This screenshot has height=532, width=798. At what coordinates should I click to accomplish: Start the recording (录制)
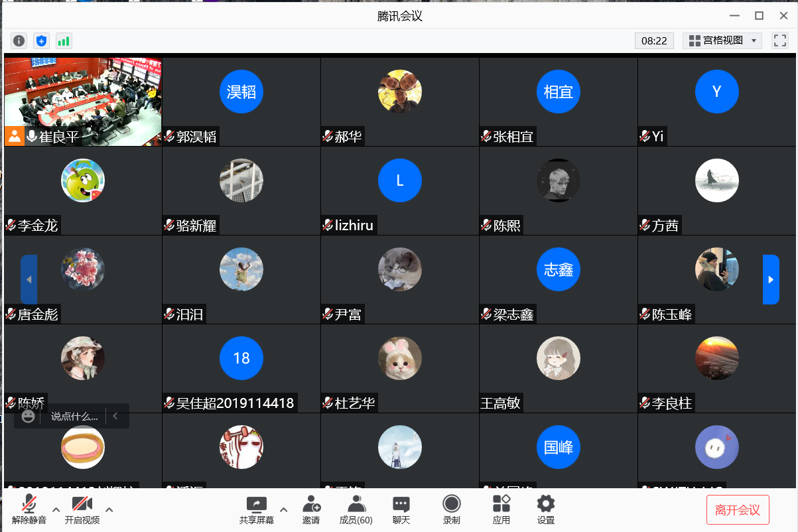[x=452, y=509]
